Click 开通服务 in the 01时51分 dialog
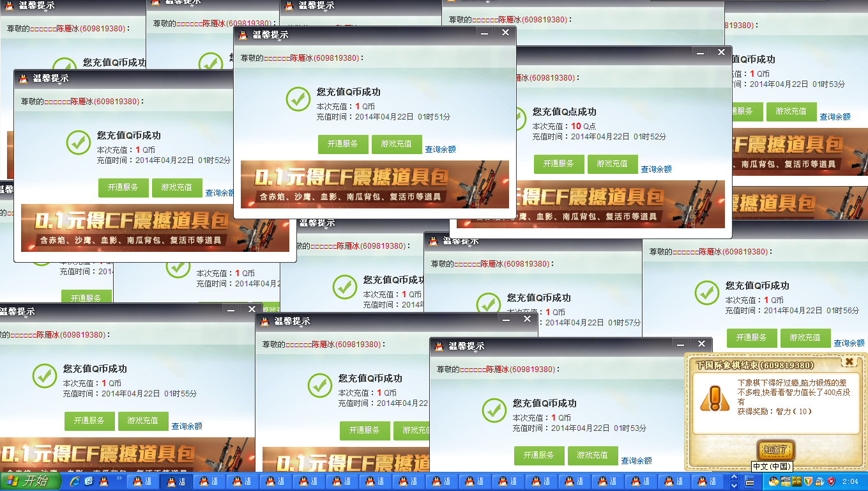Image resolution: width=868 pixels, height=491 pixels. coord(343,144)
